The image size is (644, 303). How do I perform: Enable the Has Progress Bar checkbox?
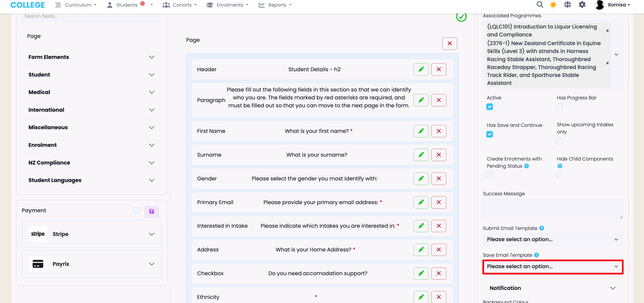(x=559, y=107)
